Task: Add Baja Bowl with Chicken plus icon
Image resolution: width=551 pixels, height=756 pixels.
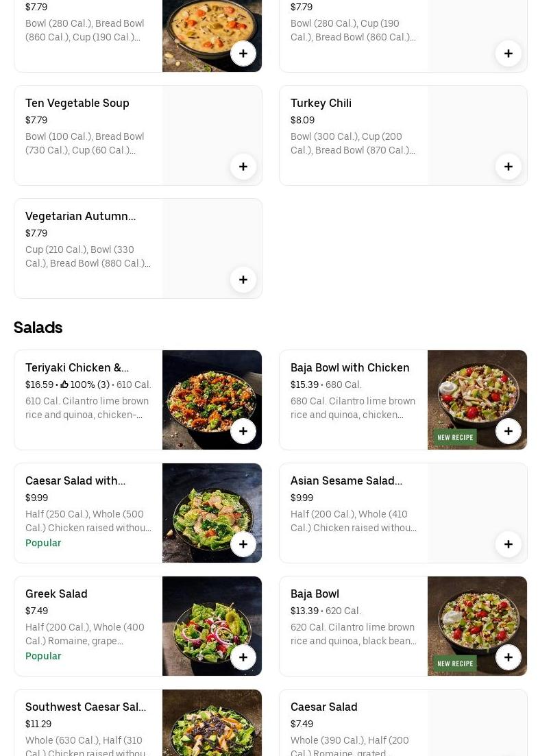Action: pos(508,431)
